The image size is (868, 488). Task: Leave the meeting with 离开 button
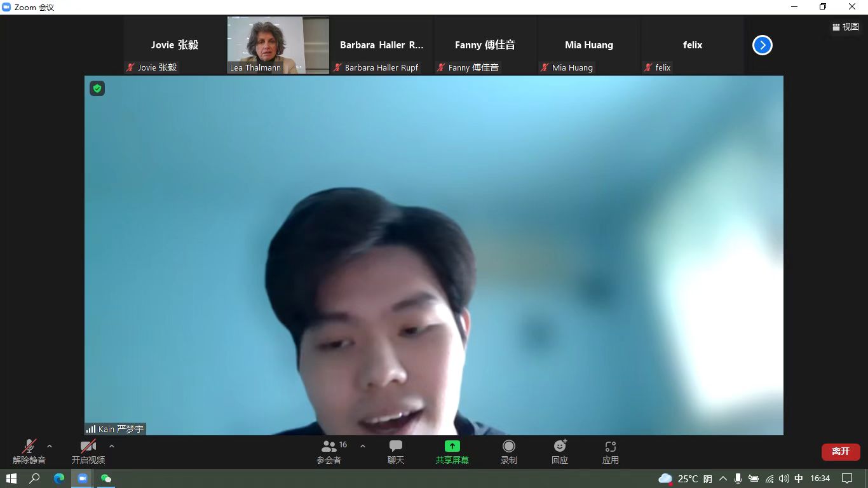coord(841,451)
